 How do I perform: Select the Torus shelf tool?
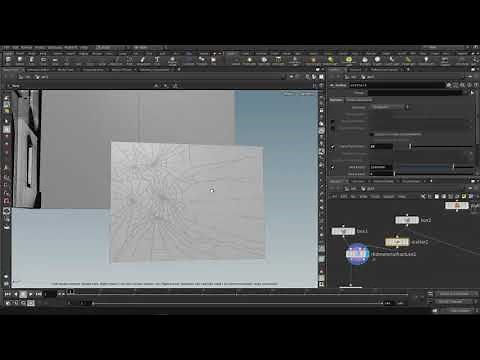point(43,60)
